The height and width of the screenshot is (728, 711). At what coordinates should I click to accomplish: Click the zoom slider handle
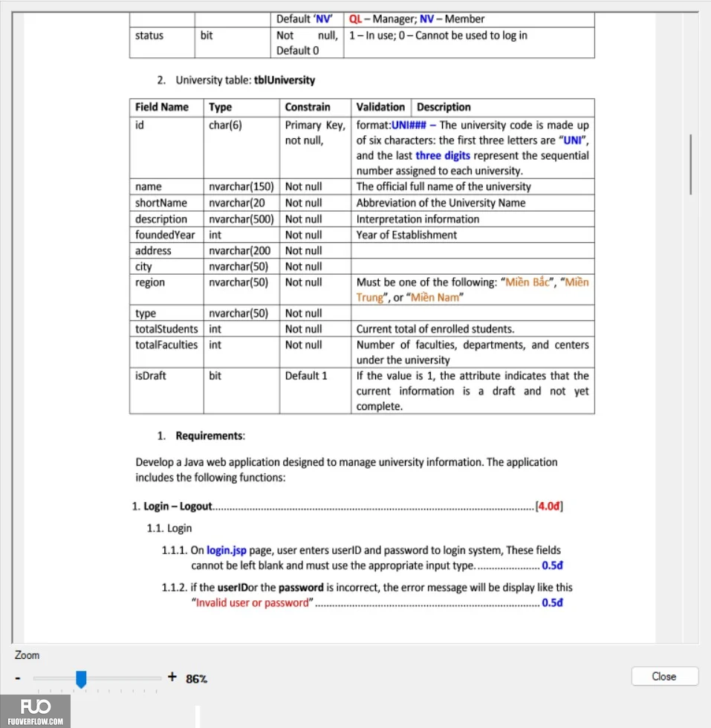[81, 679]
